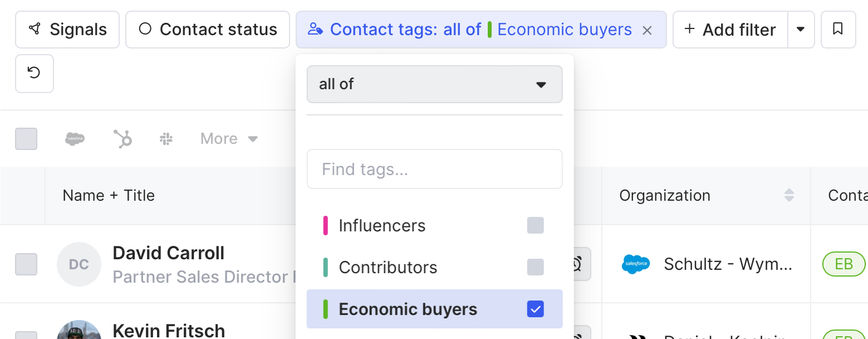
Task: Click the Salesforce icon in the bulk action bar
Action: (75, 139)
